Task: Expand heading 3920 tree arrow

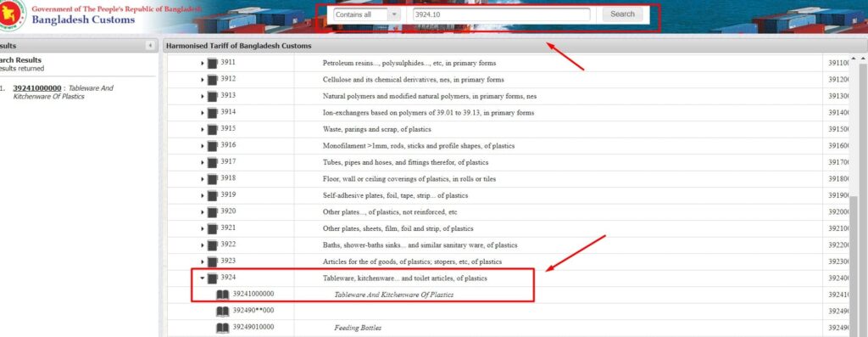Action: pos(203,212)
